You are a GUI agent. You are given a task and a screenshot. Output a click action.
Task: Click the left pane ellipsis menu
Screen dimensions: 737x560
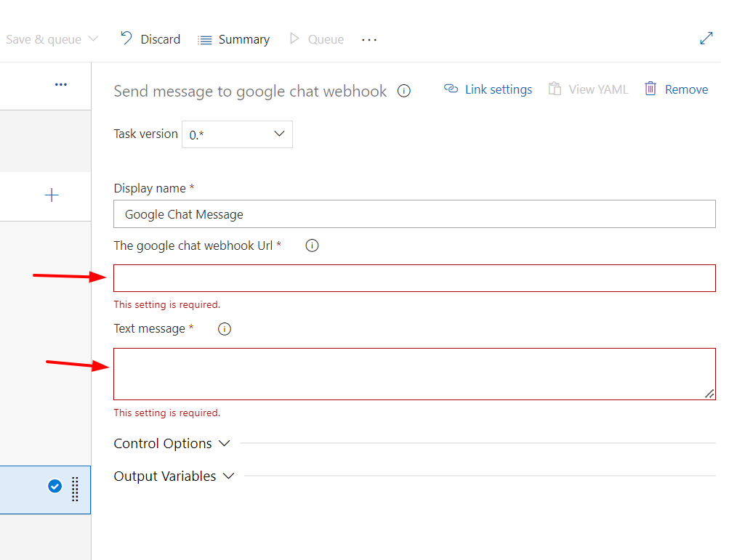(60, 84)
